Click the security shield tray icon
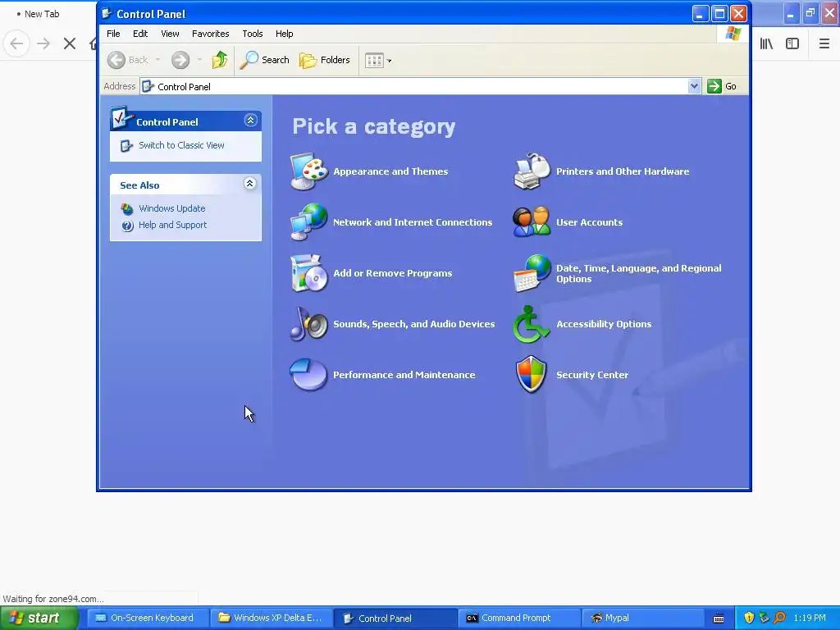840x630 pixels. pos(749,618)
